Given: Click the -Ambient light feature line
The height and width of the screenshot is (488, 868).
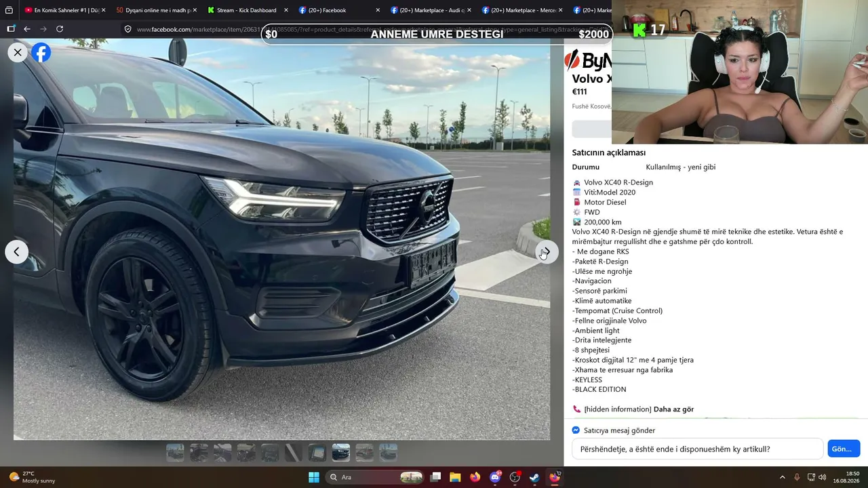Looking at the screenshot, I should [x=596, y=331].
